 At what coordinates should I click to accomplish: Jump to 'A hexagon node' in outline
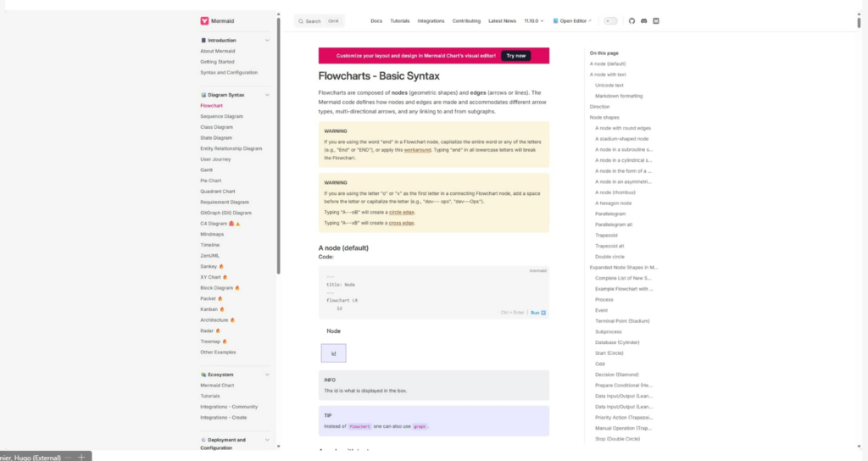tap(614, 203)
